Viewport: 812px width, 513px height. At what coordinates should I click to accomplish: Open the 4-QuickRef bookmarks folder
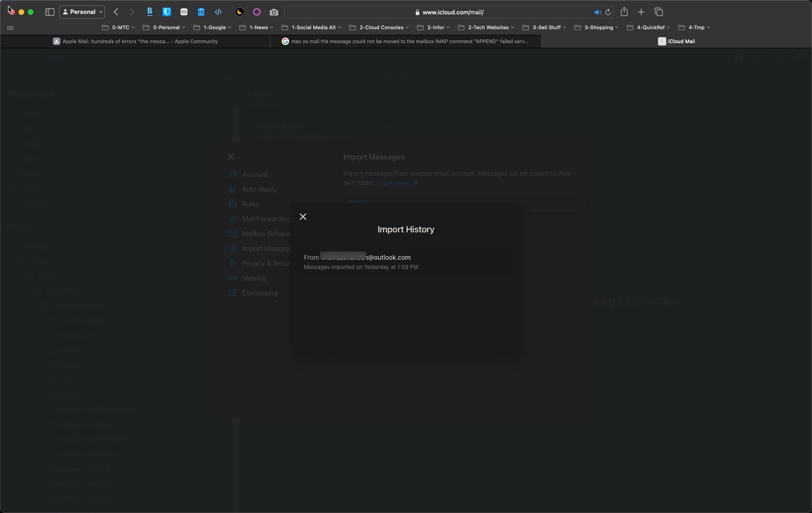[648, 27]
